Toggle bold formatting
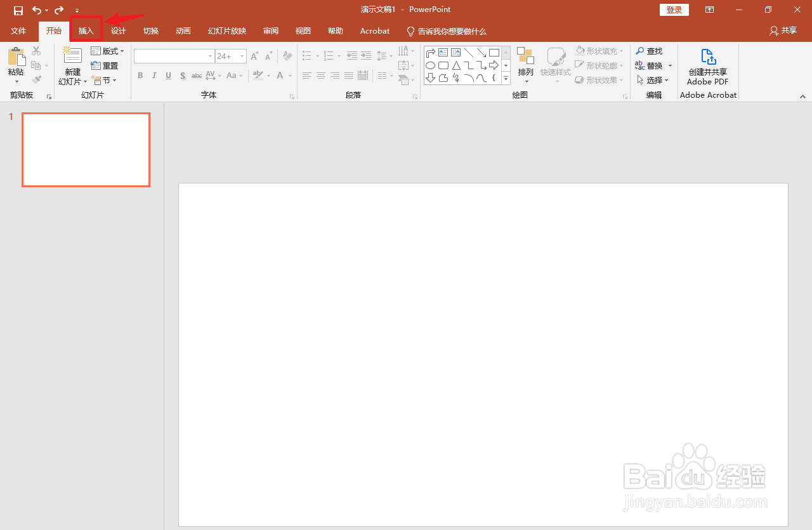Screen dimensions: 812x530 pos(140,76)
